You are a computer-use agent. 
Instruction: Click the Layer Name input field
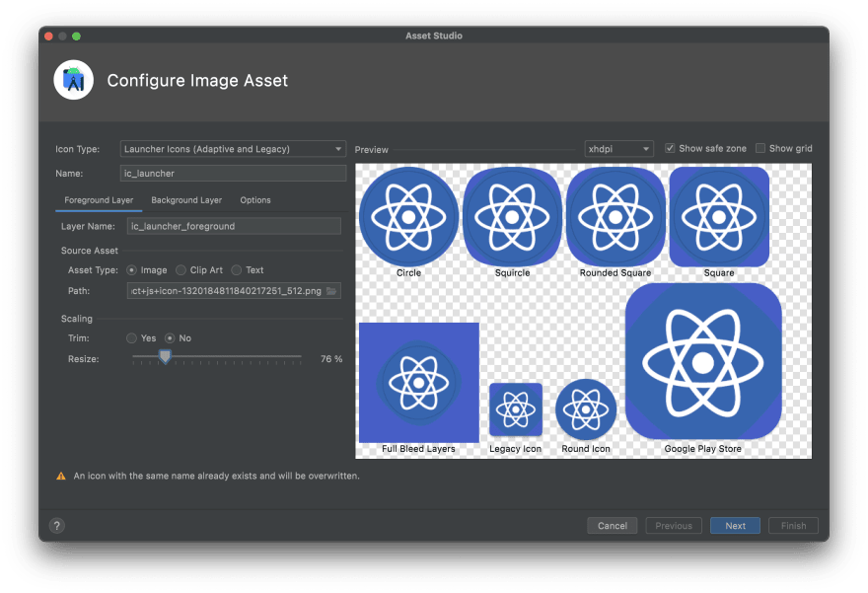[x=234, y=226]
